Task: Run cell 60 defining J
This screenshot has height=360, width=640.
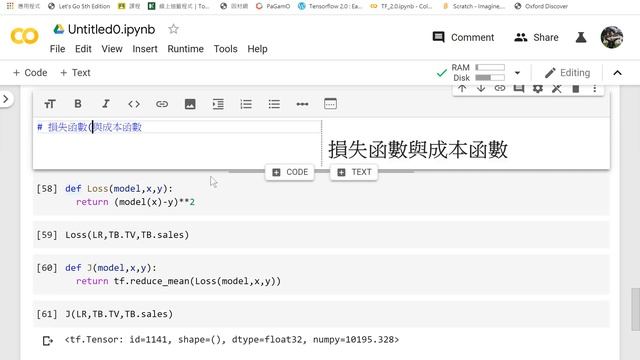Action: pyautogui.click(x=47, y=268)
